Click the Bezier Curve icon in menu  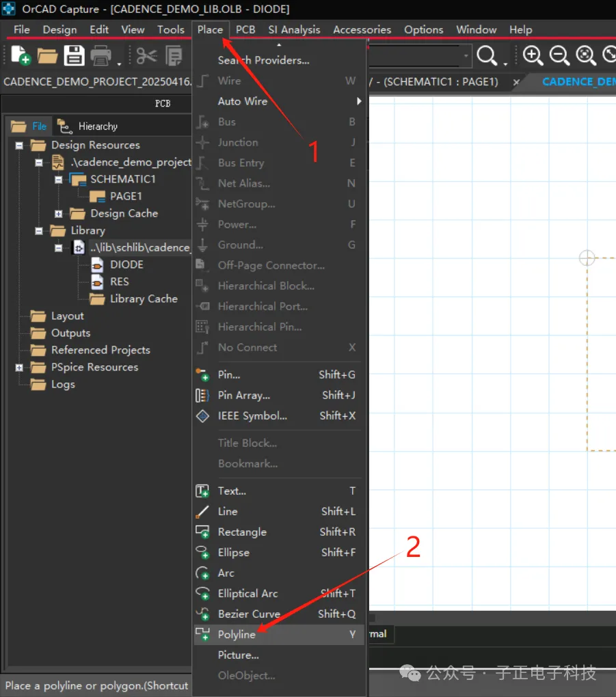202,614
